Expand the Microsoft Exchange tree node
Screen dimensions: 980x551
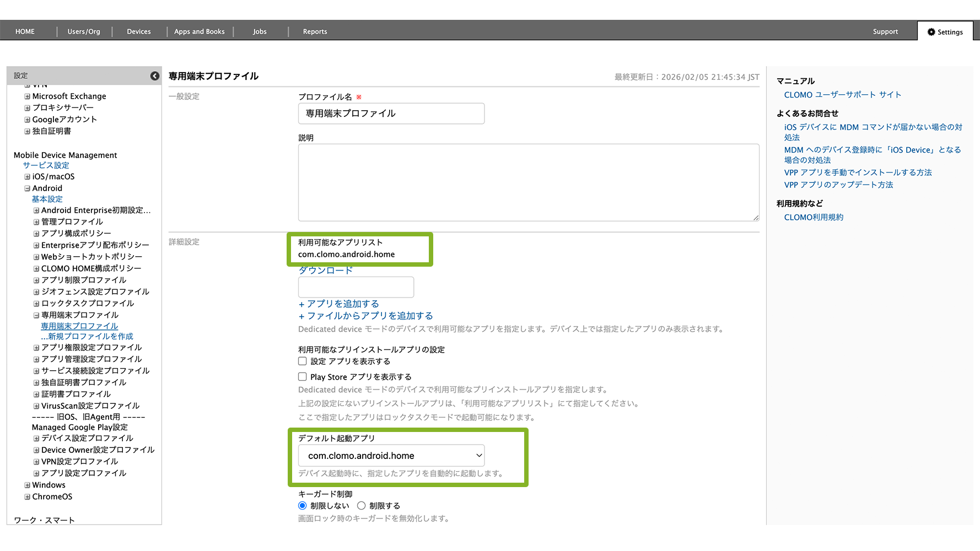27,96
